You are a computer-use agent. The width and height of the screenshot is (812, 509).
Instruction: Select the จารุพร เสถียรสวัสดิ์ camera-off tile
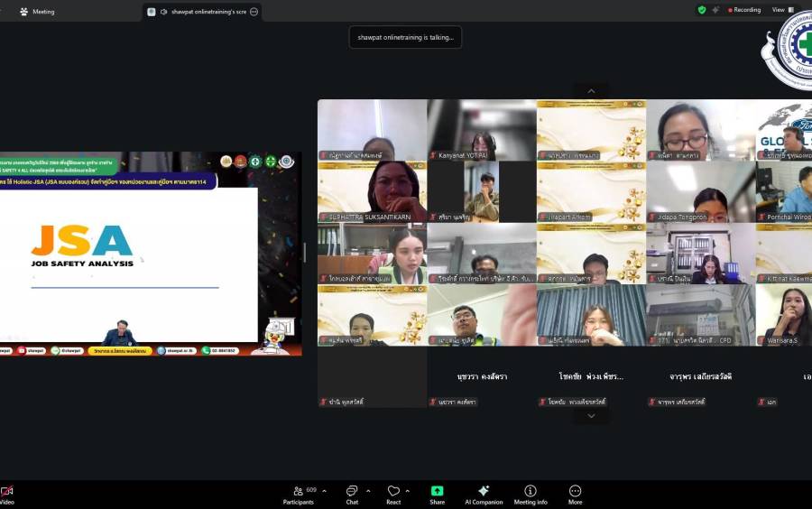coord(701,377)
